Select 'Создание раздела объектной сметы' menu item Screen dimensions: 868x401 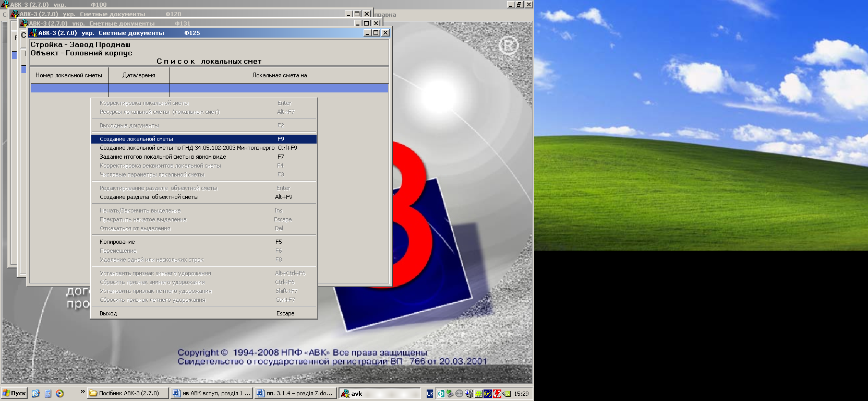click(203, 197)
